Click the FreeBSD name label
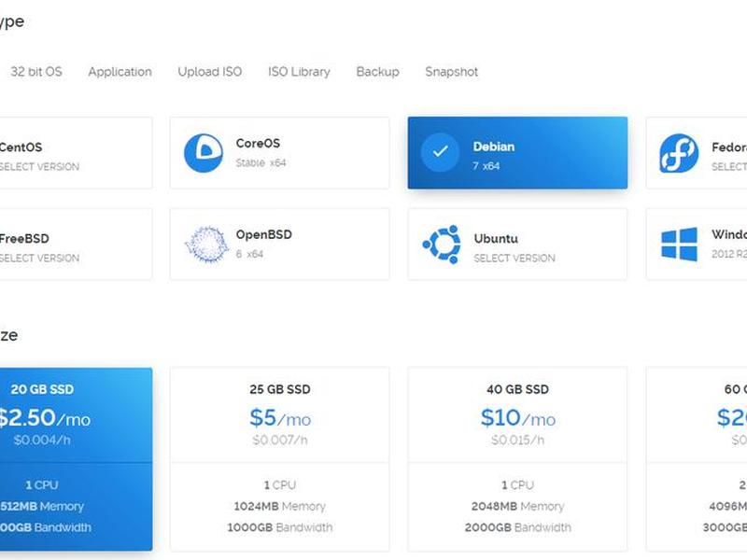 [24, 239]
